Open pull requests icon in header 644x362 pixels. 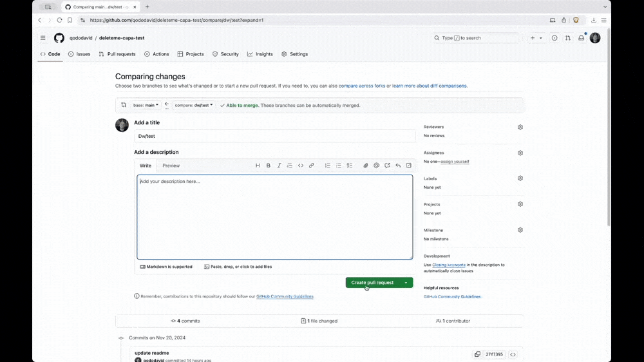click(567, 38)
